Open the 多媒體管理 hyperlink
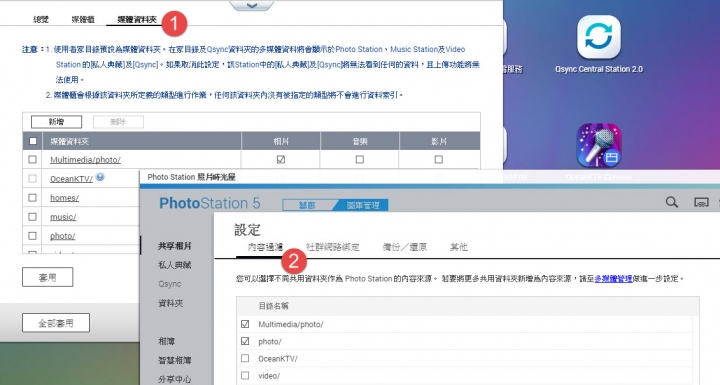This screenshot has height=385, width=720. tap(613, 278)
